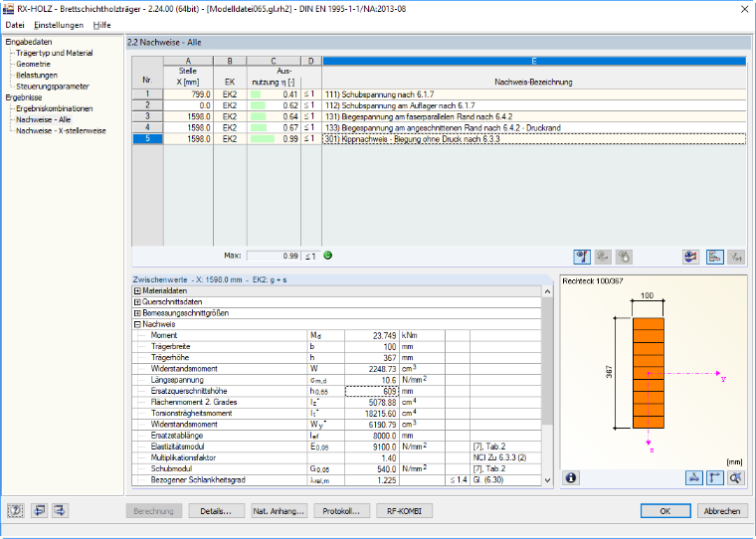This screenshot has height=539, width=756.
Task: Select Nachweise - X-stellenweise in the tree
Action: click(x=61, y=130)
